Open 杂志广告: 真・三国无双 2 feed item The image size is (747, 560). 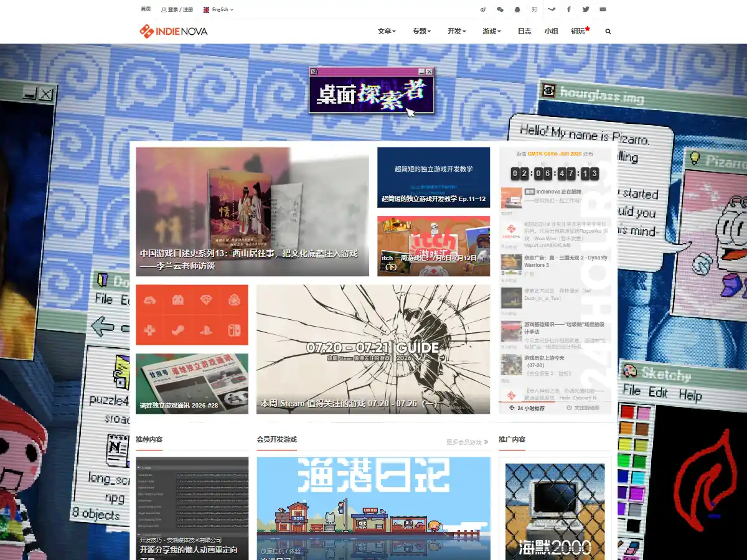tap(566, 261)
